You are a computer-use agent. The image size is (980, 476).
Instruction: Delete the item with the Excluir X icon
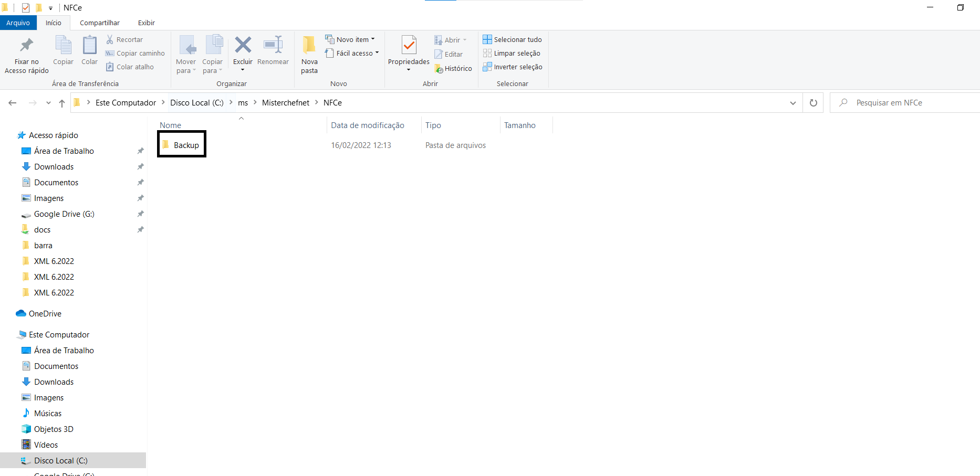click(x=243, y=45)
